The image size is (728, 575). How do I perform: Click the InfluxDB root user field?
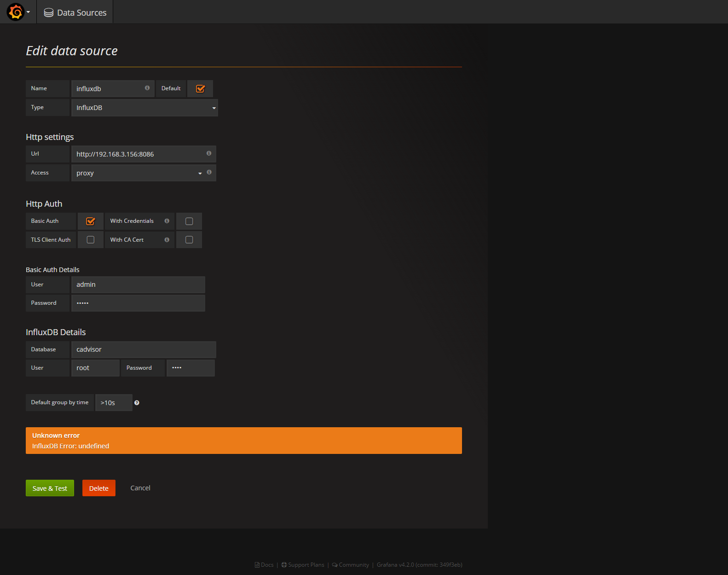point(95,368)
